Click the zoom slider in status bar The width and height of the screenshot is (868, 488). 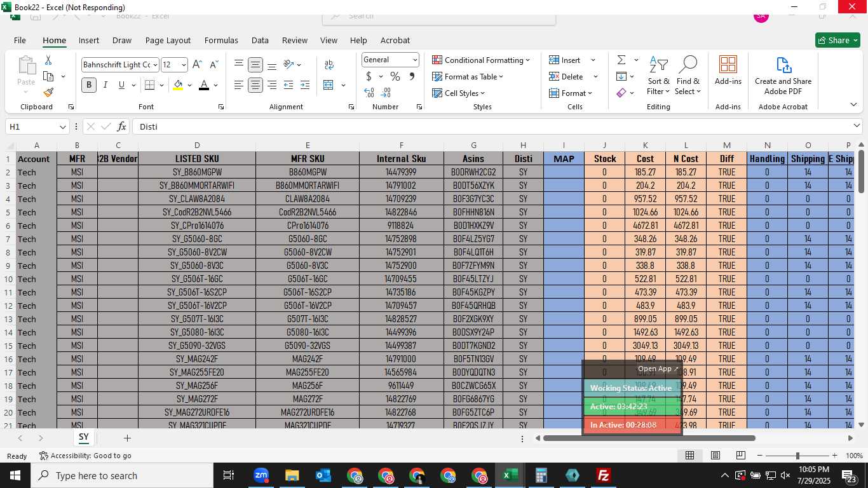(x=797, y=456)
